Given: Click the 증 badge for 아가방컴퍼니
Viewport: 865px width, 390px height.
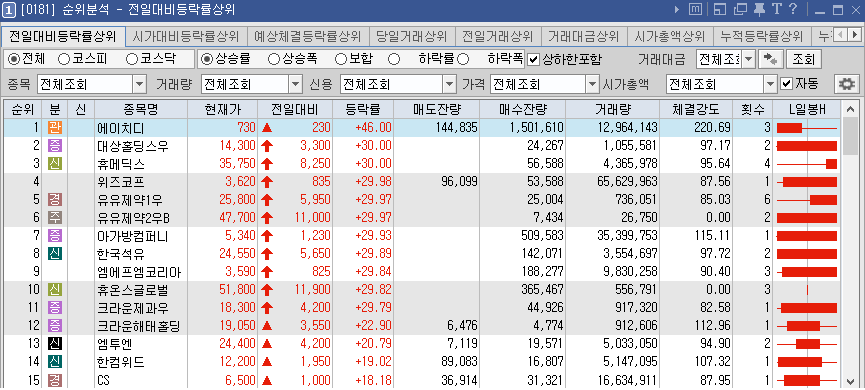Looking at the screenshot, I should click(x=55, y=236).
